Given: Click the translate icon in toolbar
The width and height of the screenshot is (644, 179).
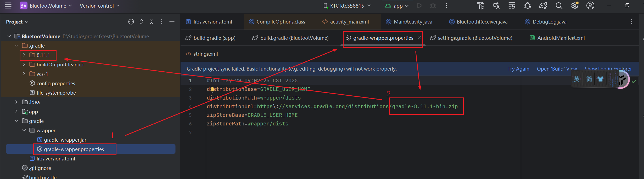Looking at the screenshot, I should [496, 5].
